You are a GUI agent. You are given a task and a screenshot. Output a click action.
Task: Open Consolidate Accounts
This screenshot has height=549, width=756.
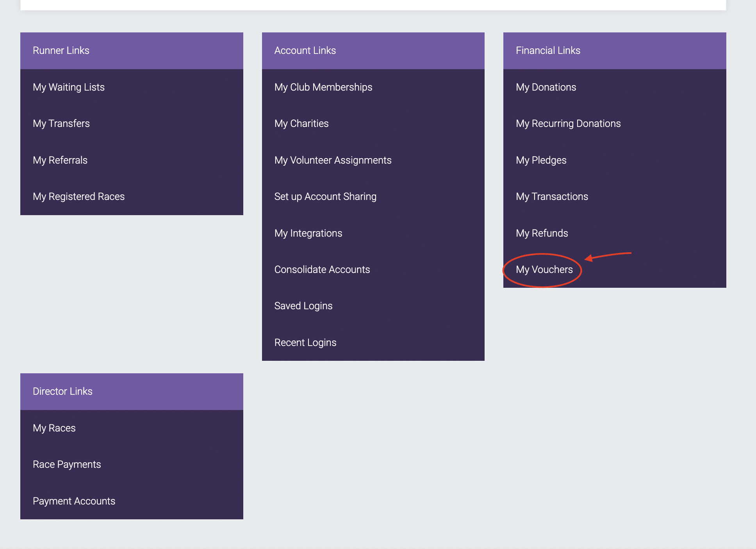coord(322,269)
